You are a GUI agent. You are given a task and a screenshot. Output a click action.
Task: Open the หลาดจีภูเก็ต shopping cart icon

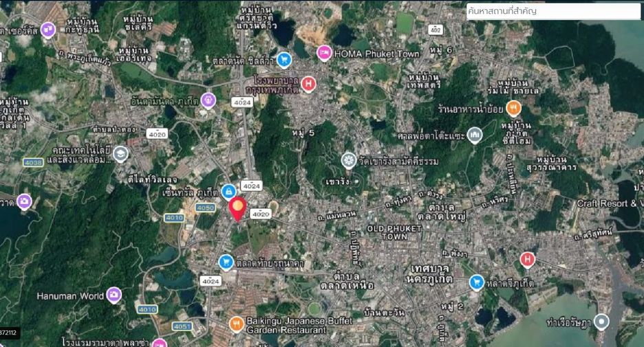click(476, 282)
